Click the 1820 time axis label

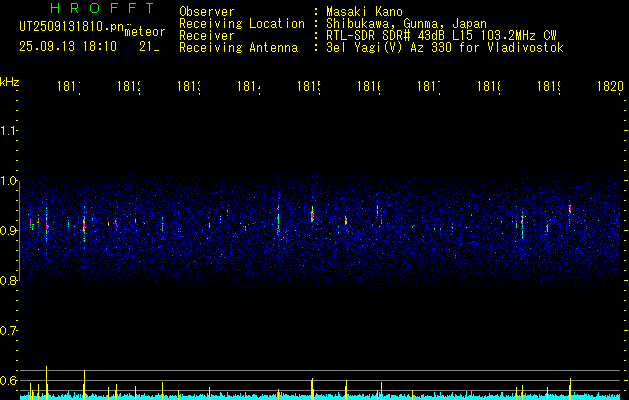(611, 86)
